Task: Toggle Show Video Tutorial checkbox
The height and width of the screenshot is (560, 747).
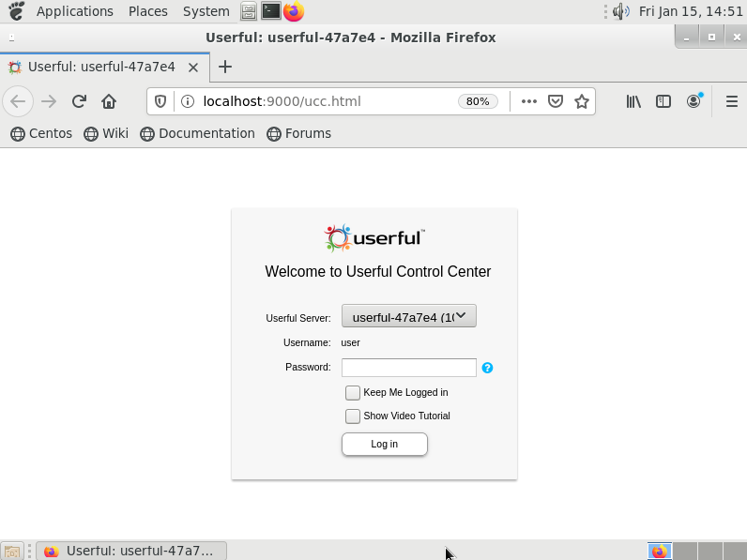Action: point(353,416)
